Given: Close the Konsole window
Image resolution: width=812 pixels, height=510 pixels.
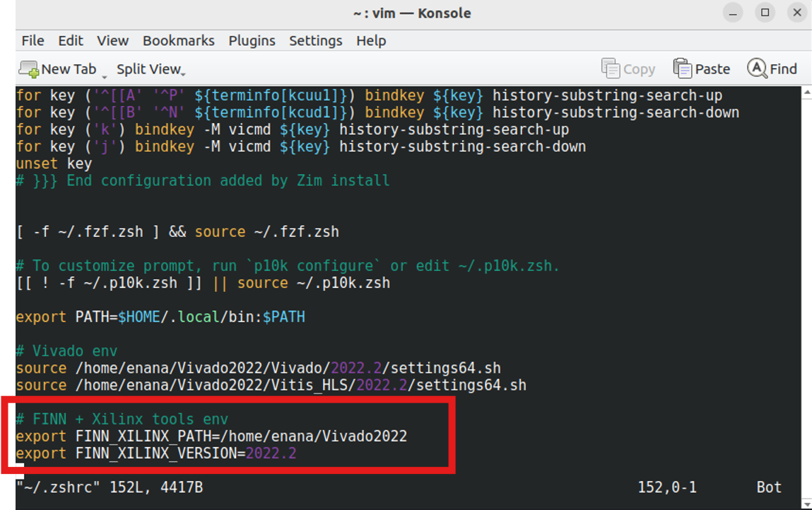Looking at the screenshot, I should tap(797, 13).
